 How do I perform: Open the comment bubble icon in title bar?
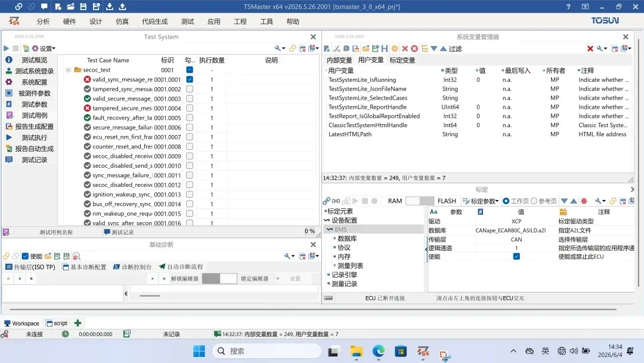click(x=44, y=7)
